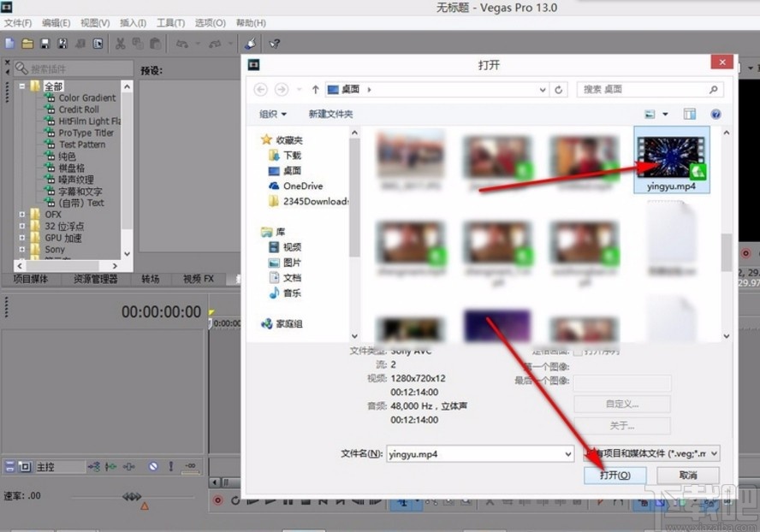Select the Color Gradient generator
Screen dimensions: 760x532
point(87,98)
